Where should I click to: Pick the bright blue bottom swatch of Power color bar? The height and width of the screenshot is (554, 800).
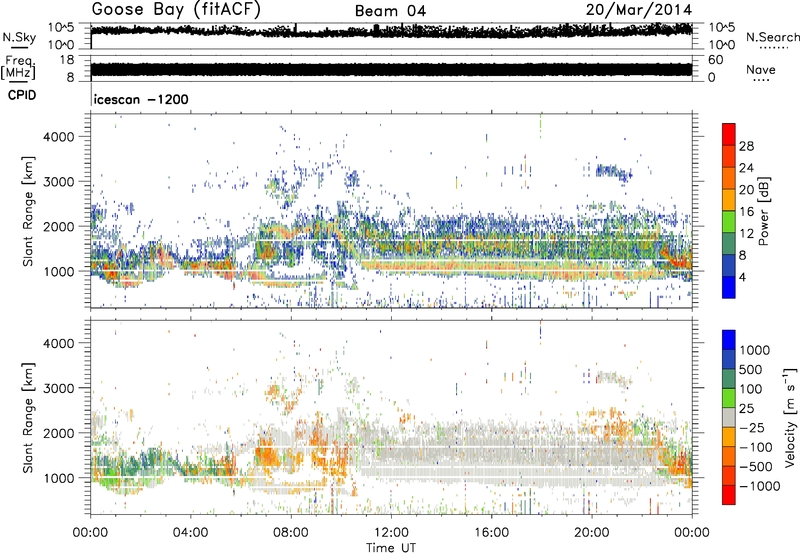pyautogui.click(x=729, y=288)
